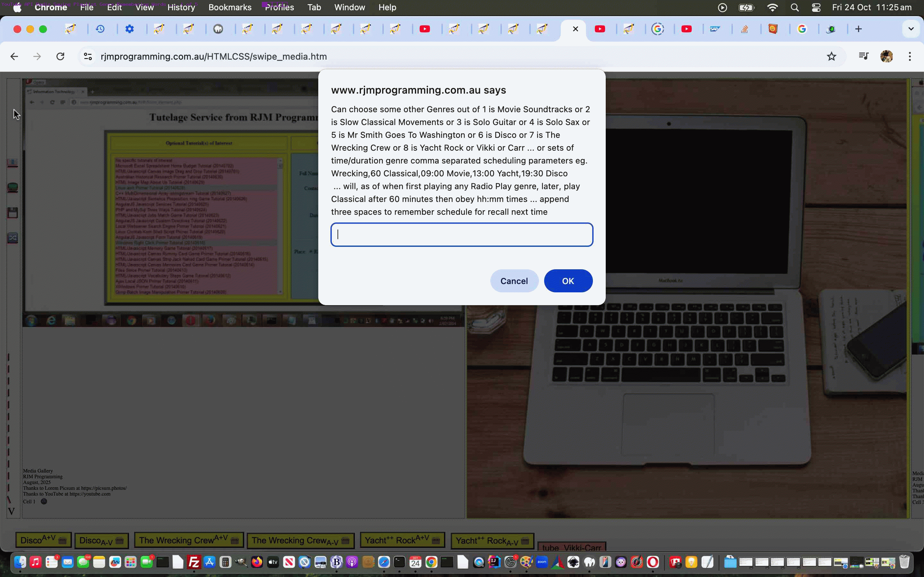Expand the tab search chevron

(x=911, y=29)
